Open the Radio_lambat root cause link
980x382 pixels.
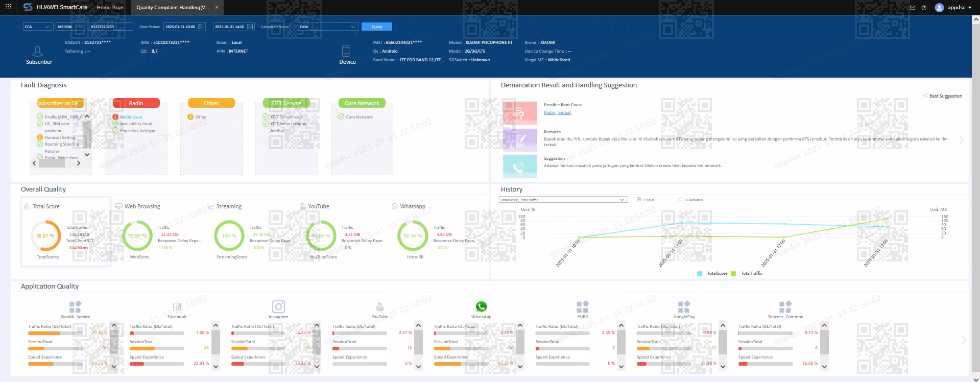coord(557,112)
